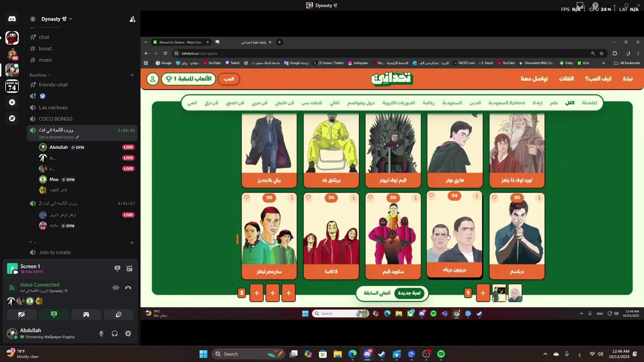Open info icon on La Casa card
This screenshot has width=644, height=362.
(x=353, y=198)
